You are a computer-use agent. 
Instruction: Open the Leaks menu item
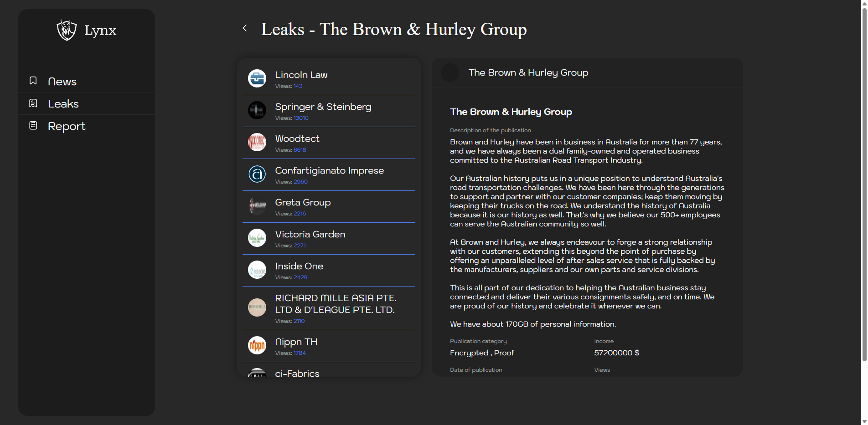63,104
